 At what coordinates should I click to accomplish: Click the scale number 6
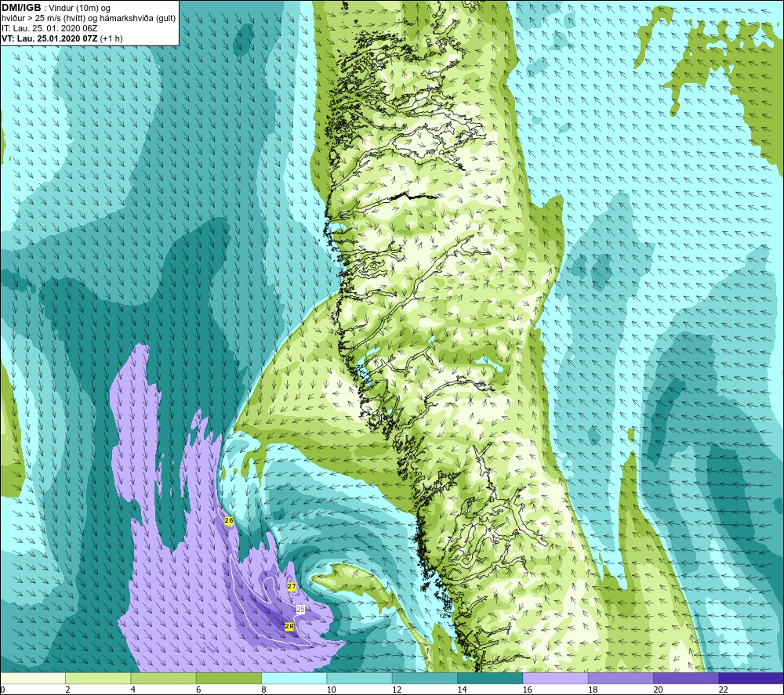198,690
